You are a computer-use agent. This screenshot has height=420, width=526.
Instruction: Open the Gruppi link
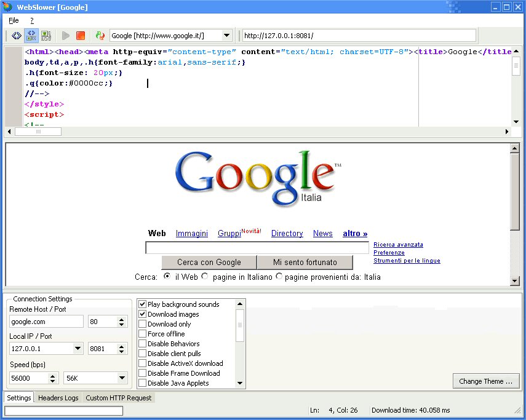click(229, 233)
